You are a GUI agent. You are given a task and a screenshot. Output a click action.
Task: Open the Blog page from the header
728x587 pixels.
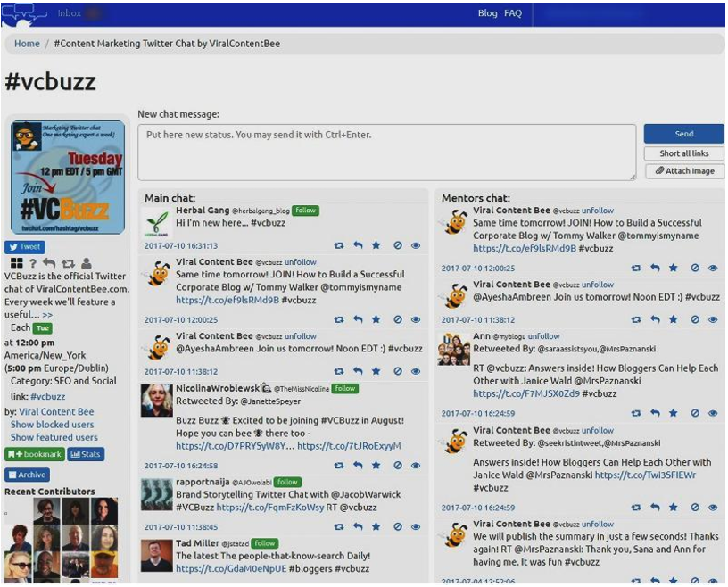[487, 13]
